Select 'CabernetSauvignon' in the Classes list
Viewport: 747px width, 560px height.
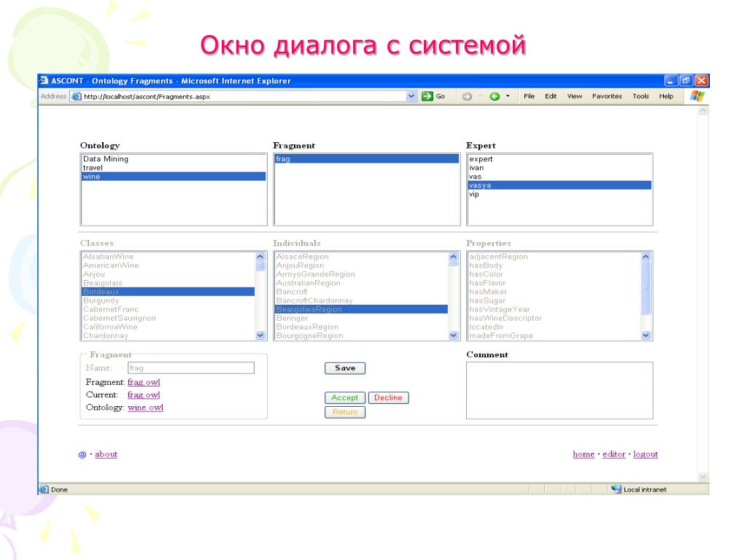tap(169, 318)
